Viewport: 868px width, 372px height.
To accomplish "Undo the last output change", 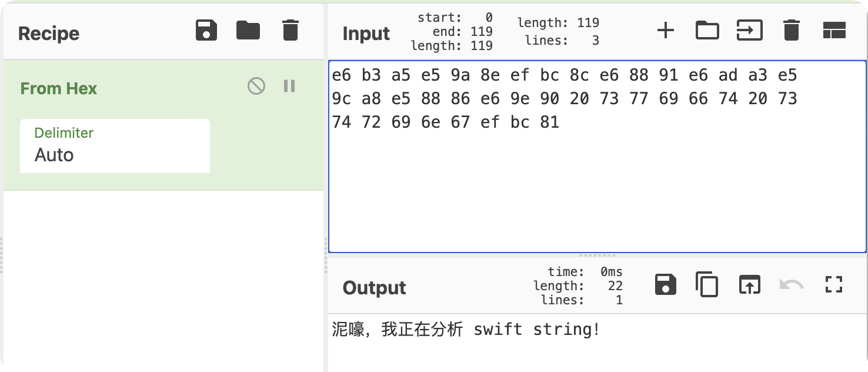I will point(792,285).
